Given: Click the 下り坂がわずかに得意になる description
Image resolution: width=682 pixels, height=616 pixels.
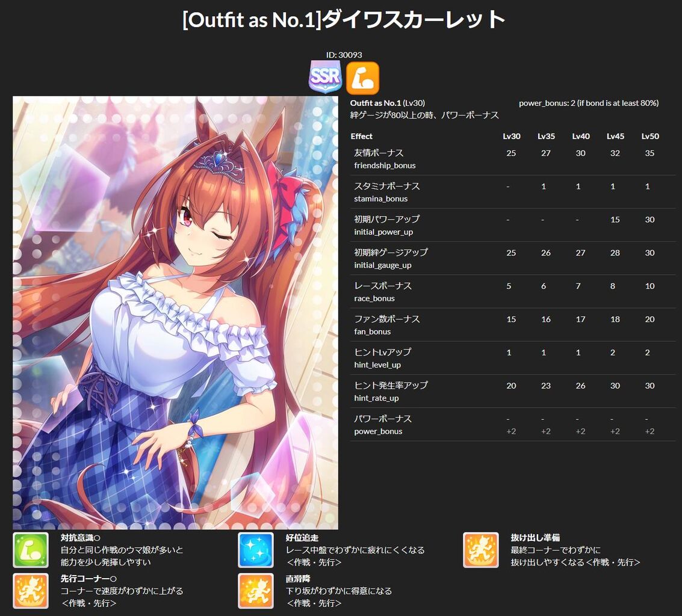Looking at the screenshot, I should coord(339,591).
